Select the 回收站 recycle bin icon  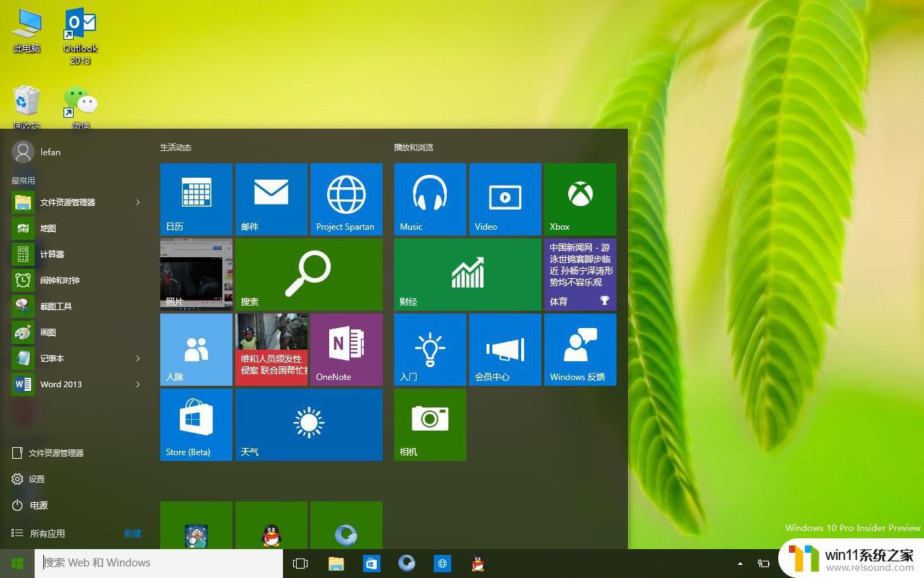(x=27, y=107)
